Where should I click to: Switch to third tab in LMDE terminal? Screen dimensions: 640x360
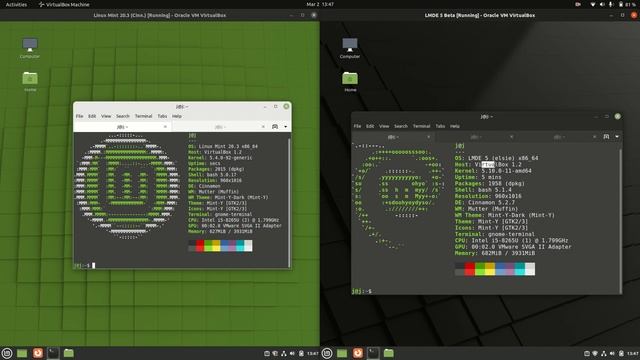(x=559, y=137)
